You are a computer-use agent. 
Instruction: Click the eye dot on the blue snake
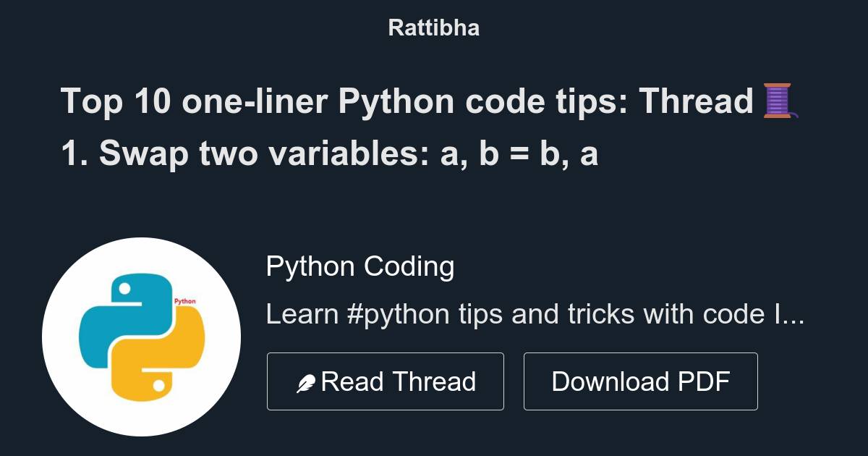(124, 289)
